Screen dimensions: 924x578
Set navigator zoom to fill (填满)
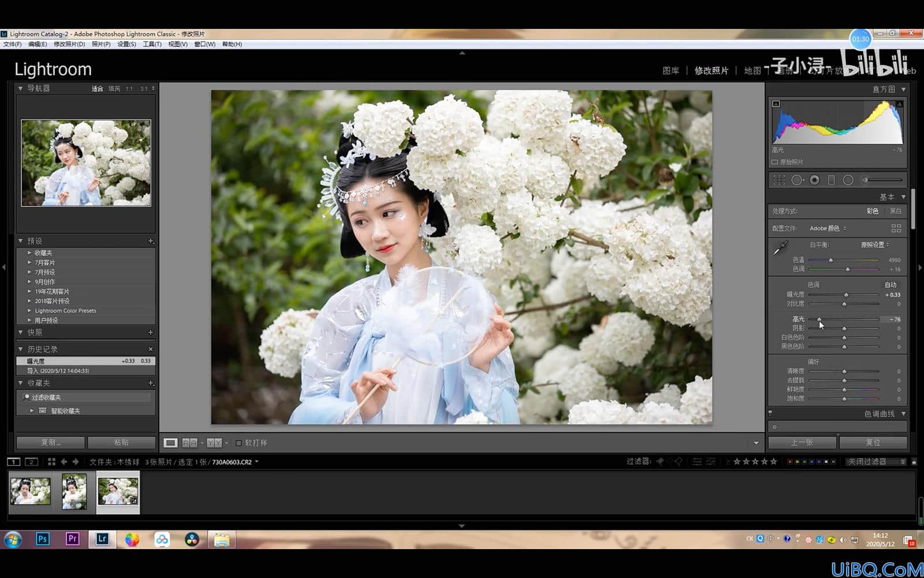pyautogui.click(x=114, y=88)
